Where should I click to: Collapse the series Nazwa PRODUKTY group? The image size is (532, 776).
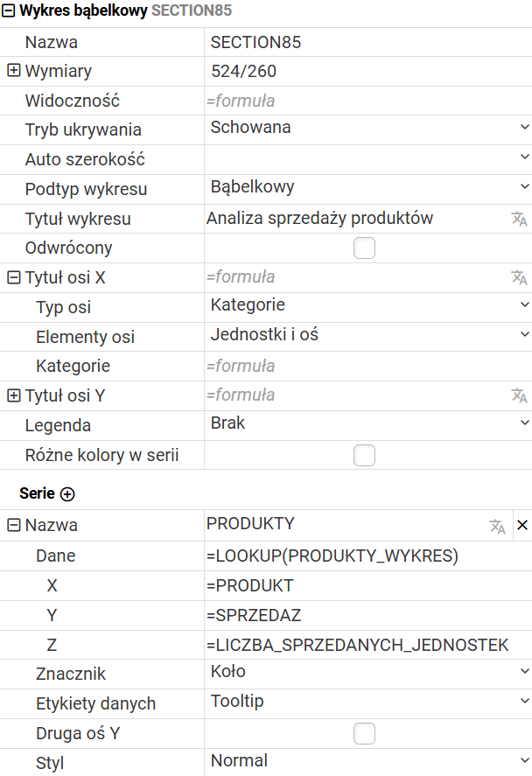pos(13,525)
